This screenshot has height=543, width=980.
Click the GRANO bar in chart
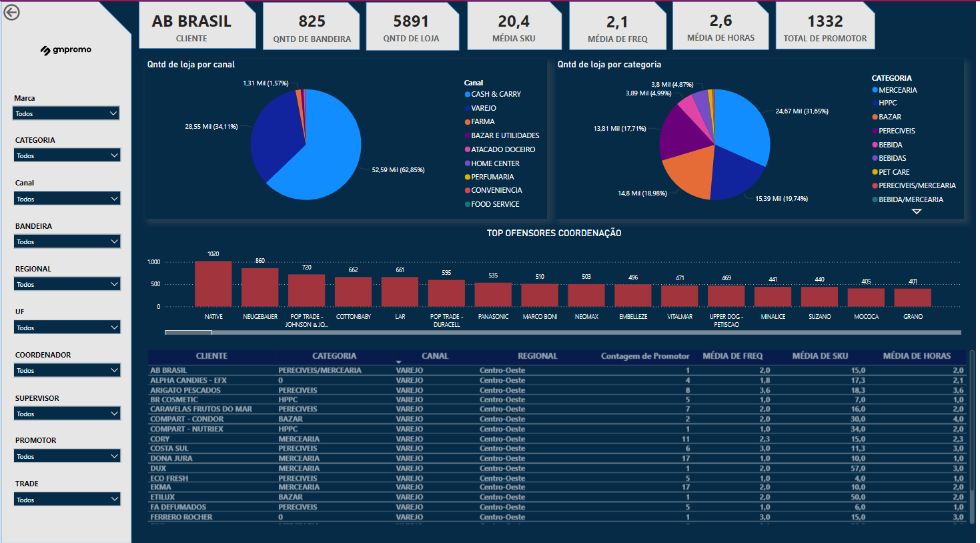coord(913,298)
